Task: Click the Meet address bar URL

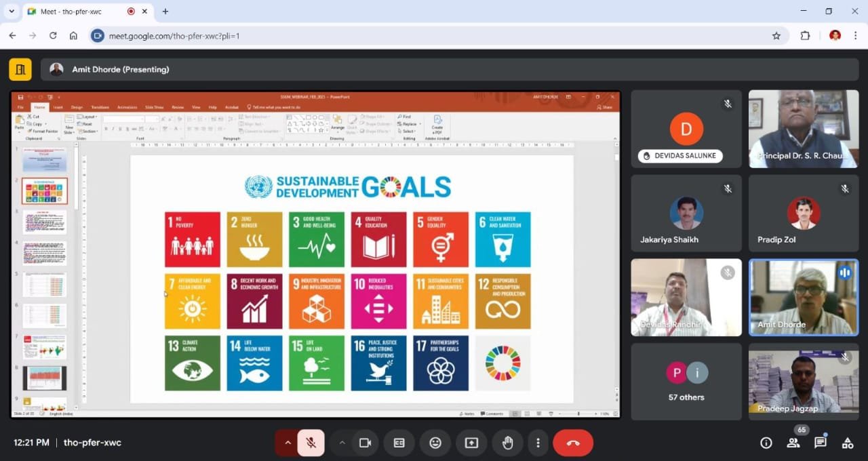Action: [x=174, y=36]
